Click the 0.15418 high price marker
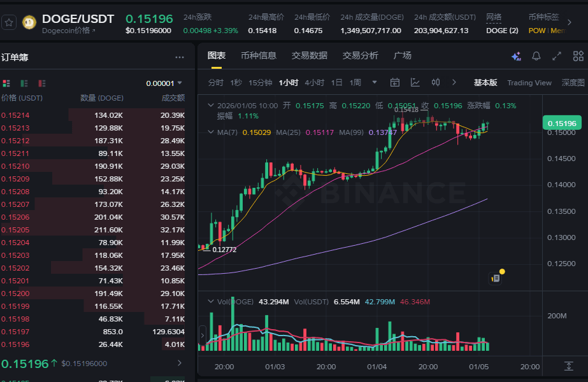 pyautogui.click(x=406, y=110)
